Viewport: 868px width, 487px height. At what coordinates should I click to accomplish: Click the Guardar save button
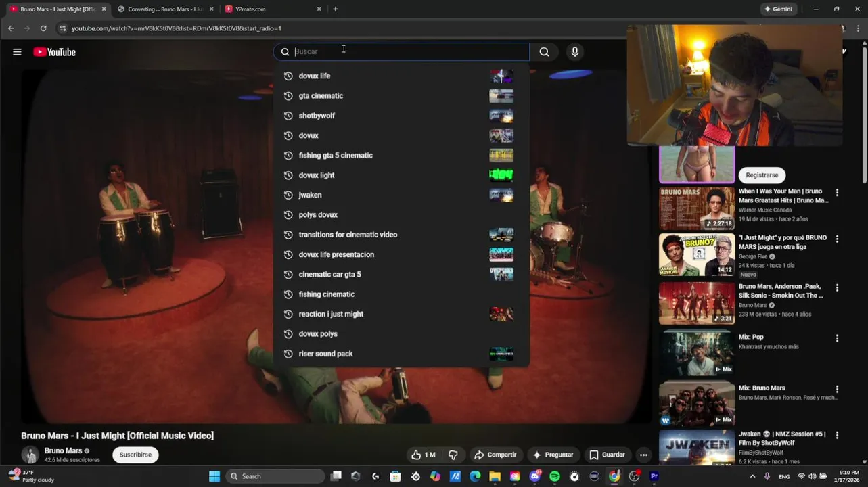click(607, 455)
